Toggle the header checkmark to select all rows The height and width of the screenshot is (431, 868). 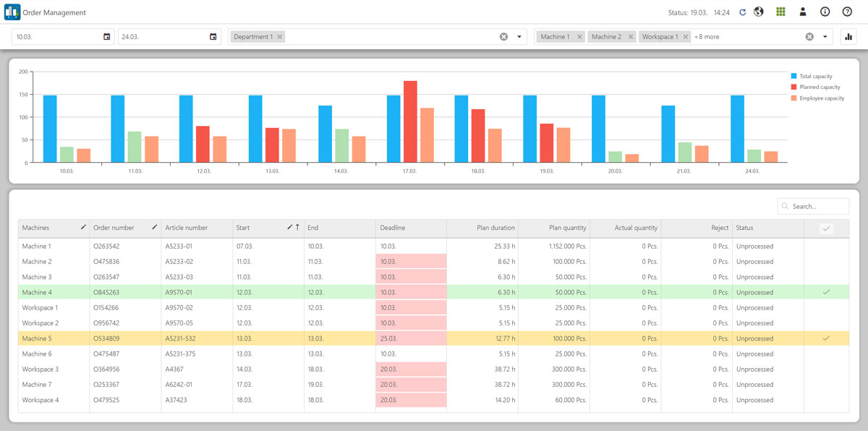click(827, 227)
